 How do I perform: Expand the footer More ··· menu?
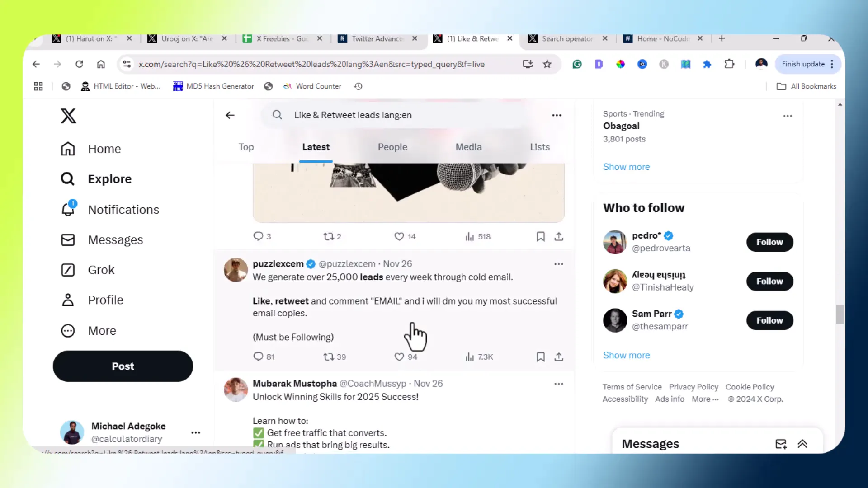tap(705, 399)
